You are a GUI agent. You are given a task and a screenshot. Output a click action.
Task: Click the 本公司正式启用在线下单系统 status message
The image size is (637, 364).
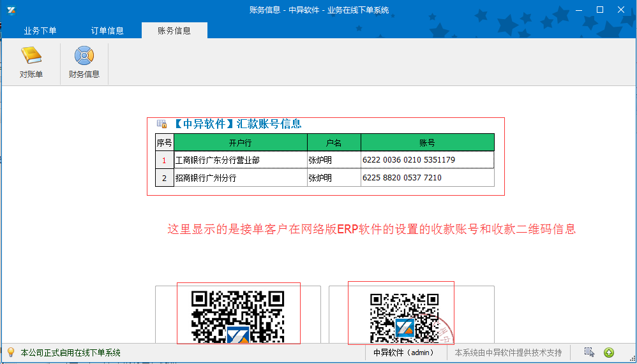pos(71,353)
